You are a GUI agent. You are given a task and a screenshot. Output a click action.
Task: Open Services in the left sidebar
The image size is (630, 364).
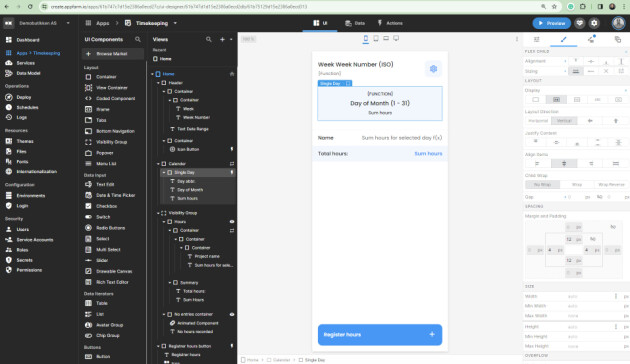pyautogui.click(x=25, y=63)
